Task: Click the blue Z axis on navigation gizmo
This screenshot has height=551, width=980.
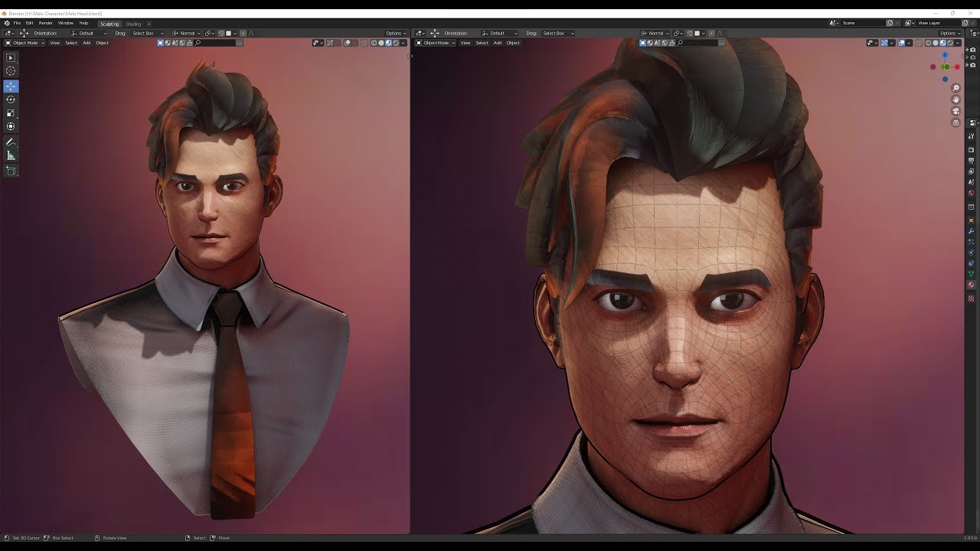Action: point(945,54)
